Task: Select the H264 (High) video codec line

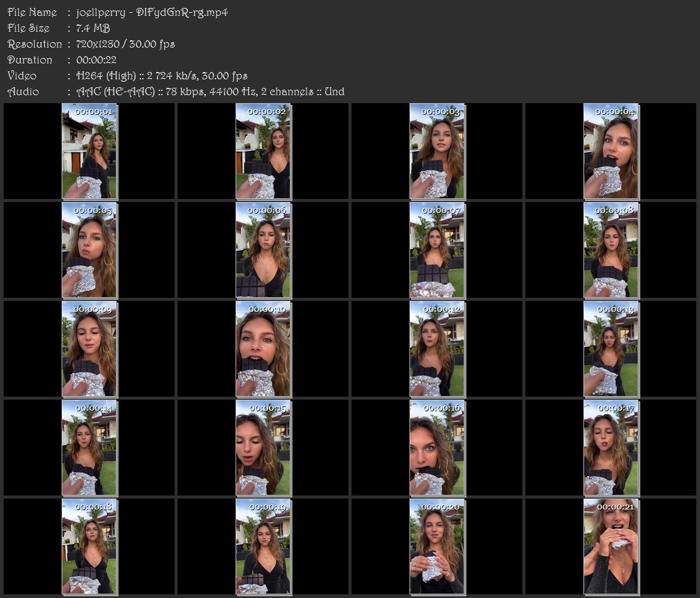Action: (162, 76)
